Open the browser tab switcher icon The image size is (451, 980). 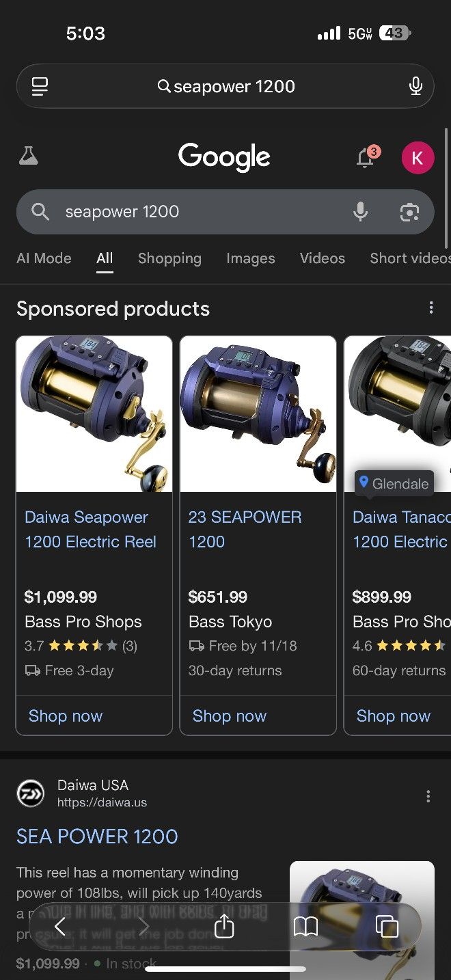387,927
